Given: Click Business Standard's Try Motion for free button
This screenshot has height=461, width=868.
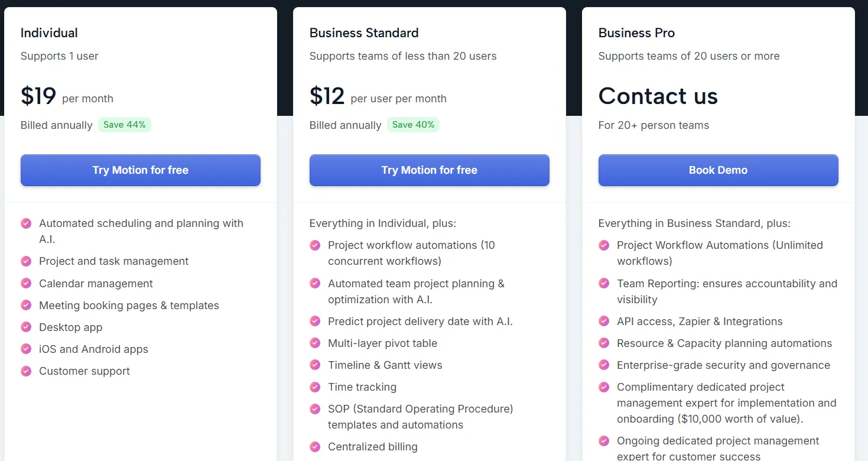Looking at the screenshot, I should point(429,170).
